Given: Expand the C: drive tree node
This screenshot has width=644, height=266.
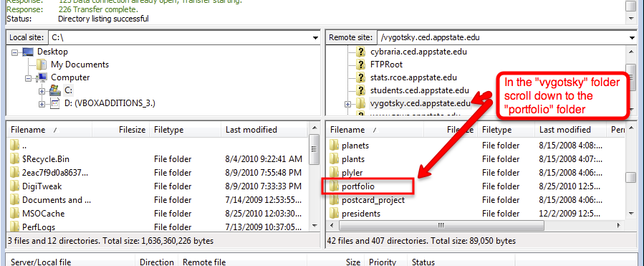Looking at the screenshot, I should (x=42, y=91).
